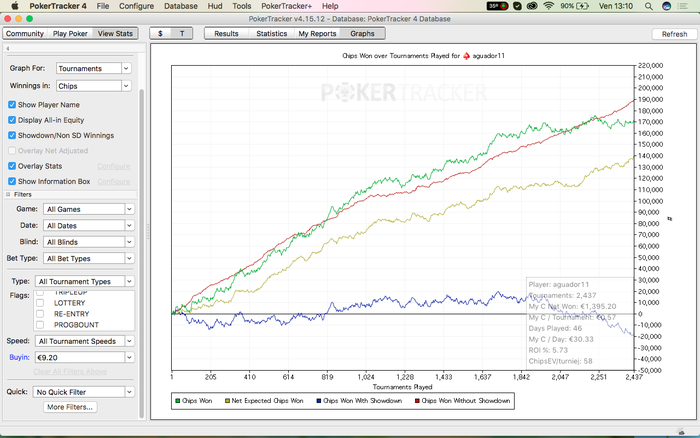This screenshot has height=438, width=700.
Task: Open the Tools menu
Action: coord(242,6)
